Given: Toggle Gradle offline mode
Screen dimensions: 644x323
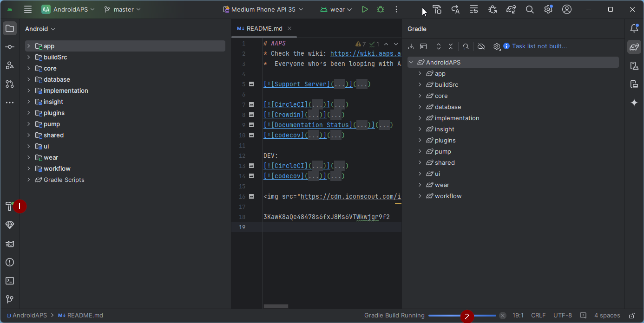Looking at the screenshot, I should (x=481, y=46).
